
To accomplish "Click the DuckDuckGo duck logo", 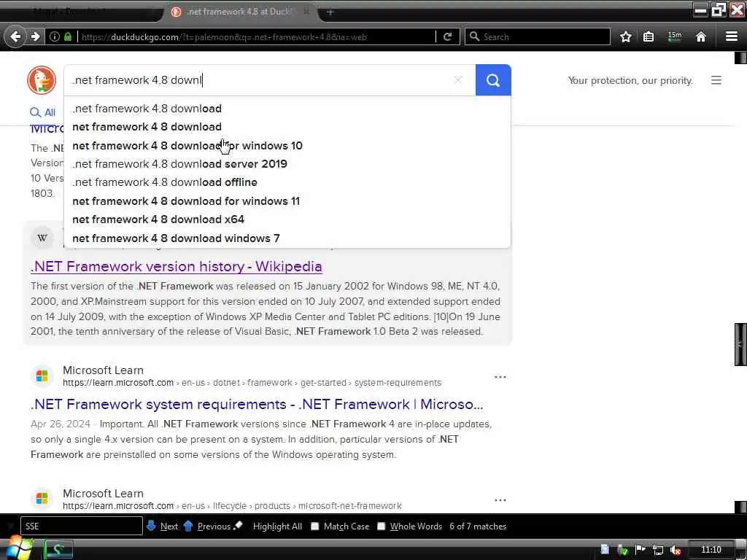I will click(42, 80).
